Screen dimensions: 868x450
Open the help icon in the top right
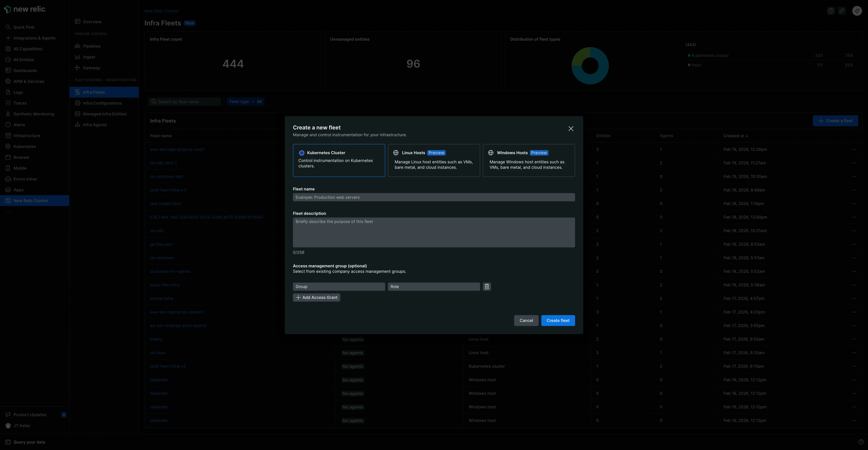(831, 11)
